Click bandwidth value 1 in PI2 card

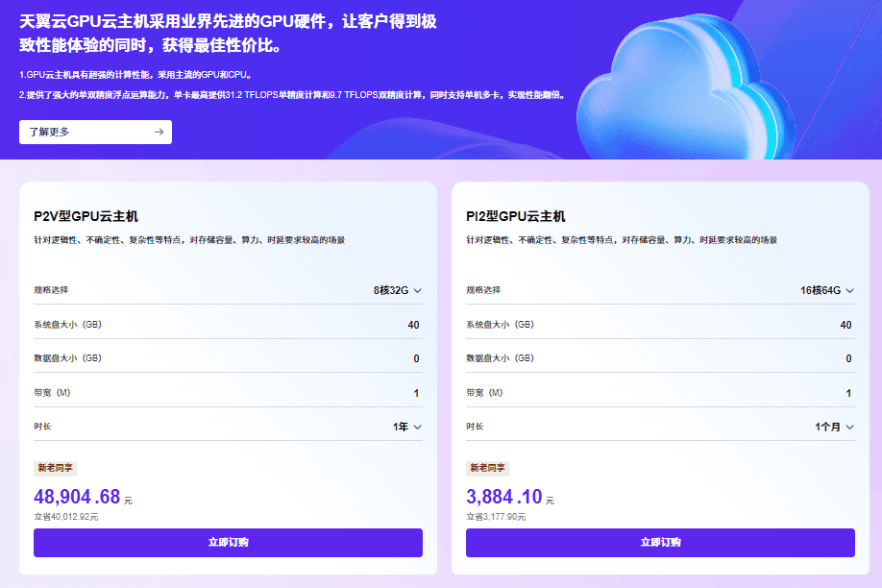point(848,393)
